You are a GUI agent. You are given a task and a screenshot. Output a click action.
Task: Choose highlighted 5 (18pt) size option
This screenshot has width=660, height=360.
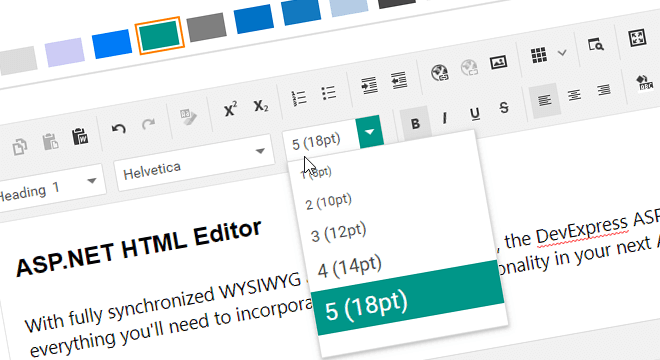point(407,297)
